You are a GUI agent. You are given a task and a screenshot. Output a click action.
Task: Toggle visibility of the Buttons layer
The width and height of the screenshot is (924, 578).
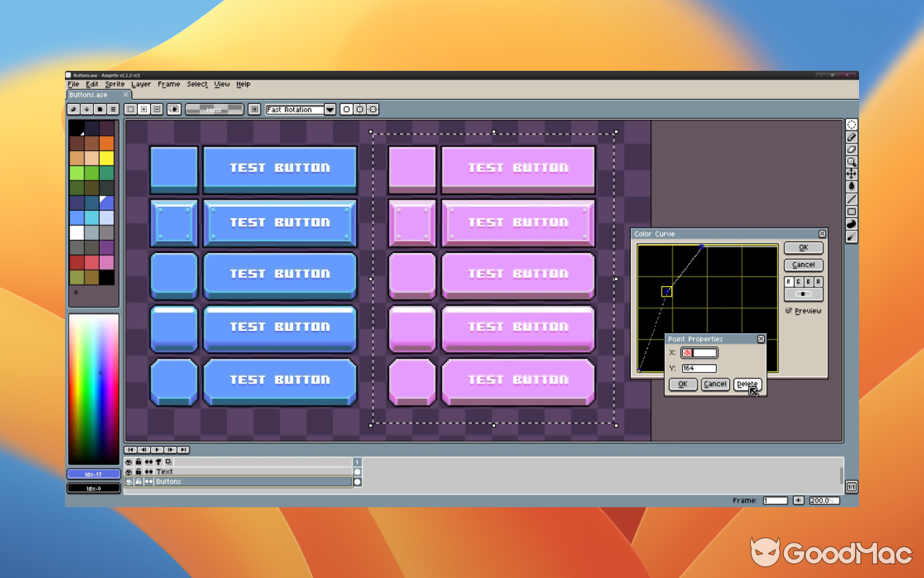click(129, 481)
